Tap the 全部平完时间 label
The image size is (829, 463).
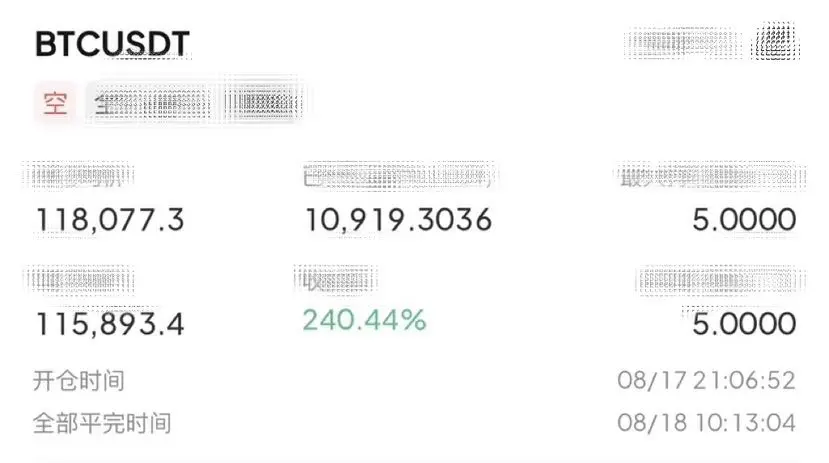tap(102, 423)
